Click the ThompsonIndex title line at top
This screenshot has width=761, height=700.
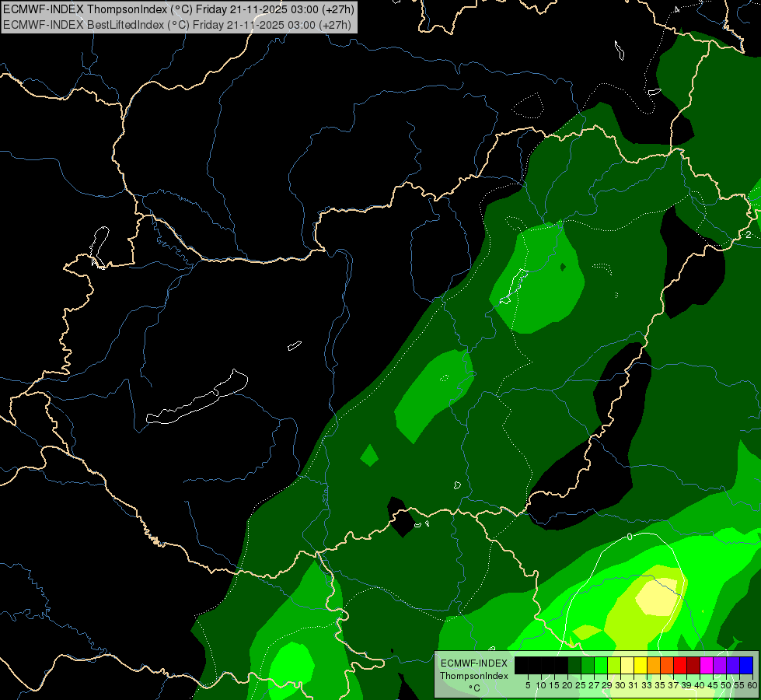click(x=179, y=9)
